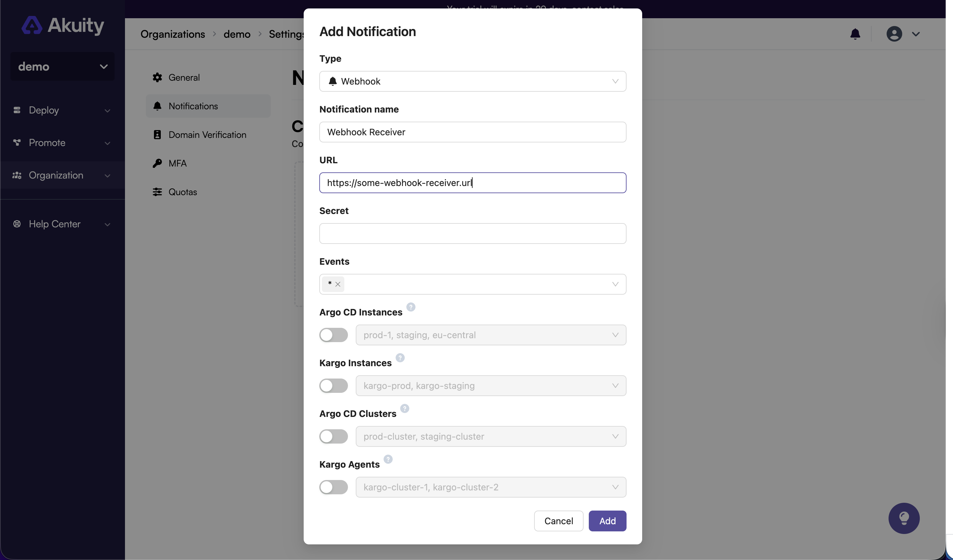The height and width of the screenshot is (560, 953).
Task: Cancel the Add Notification dialog
Action: point(559,521)
